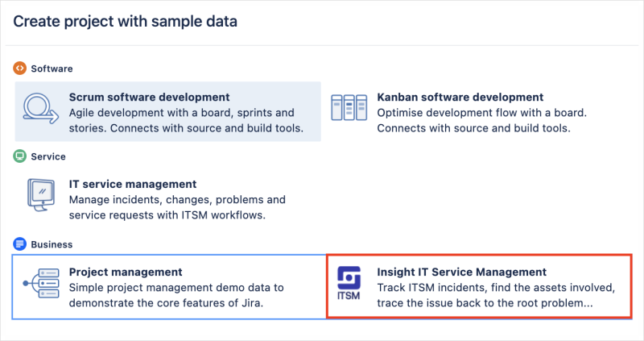Image resolution: width=644 pixels, height=341 pixels.
Task: Select Insight IT Service Management title
Action: tap(462, 272)
